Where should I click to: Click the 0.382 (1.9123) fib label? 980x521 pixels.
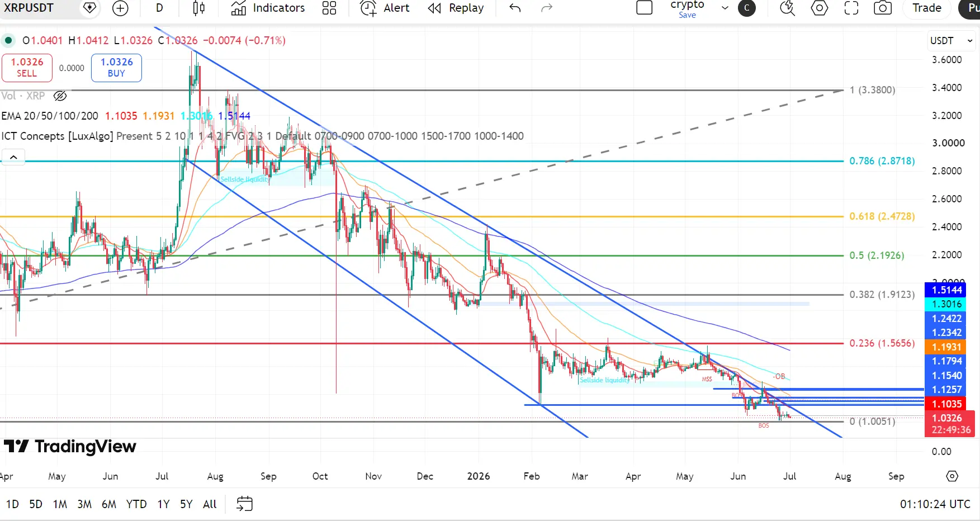pyautogui.click(x=882, y=295)
